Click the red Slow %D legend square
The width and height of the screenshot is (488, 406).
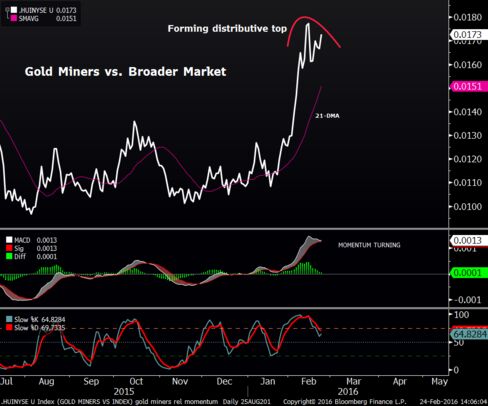tap(9, 328)
